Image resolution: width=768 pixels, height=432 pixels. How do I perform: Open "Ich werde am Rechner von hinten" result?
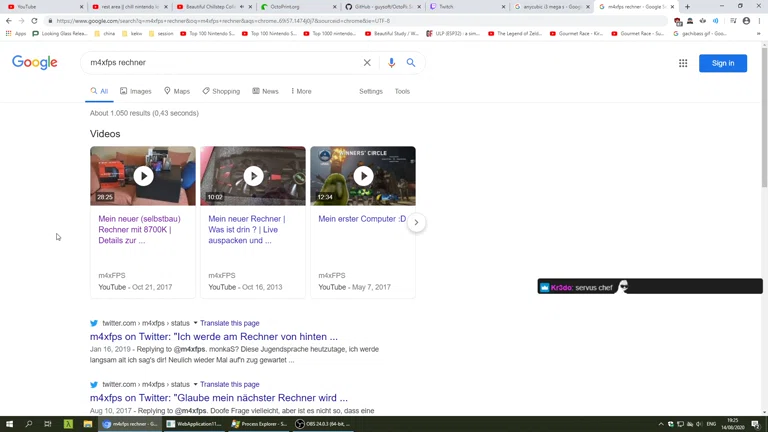point(214,337)
